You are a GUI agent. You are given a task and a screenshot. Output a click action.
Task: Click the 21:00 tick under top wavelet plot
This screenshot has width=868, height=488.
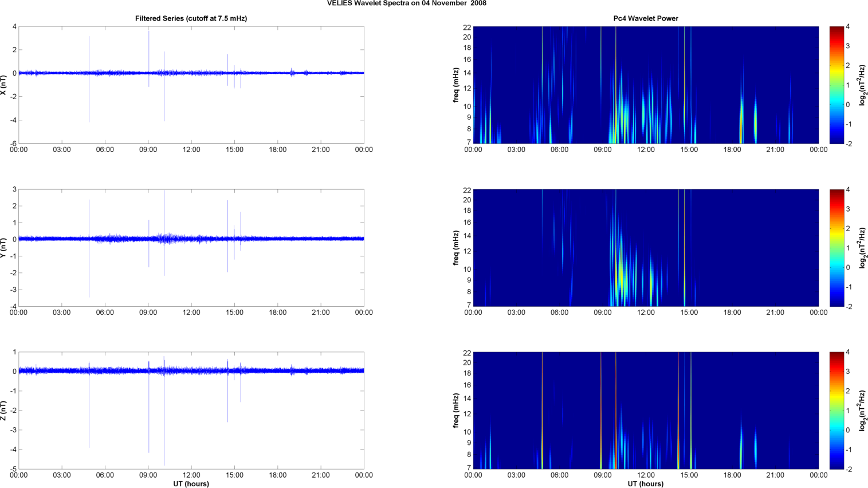click(775, 150)
